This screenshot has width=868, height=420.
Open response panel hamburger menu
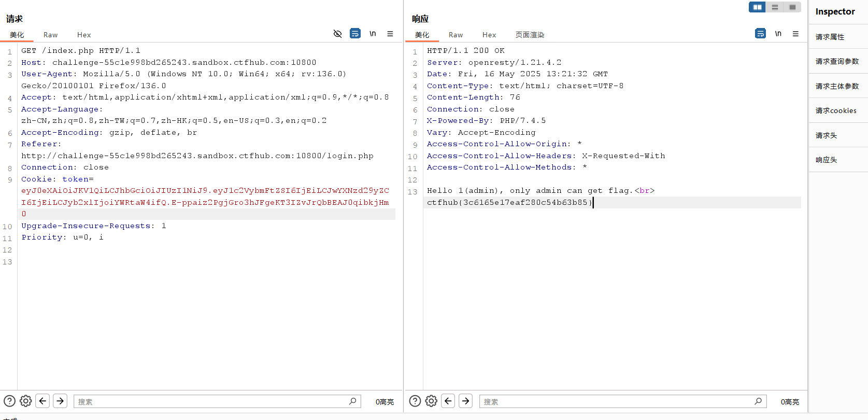click(x=795, y=34)
